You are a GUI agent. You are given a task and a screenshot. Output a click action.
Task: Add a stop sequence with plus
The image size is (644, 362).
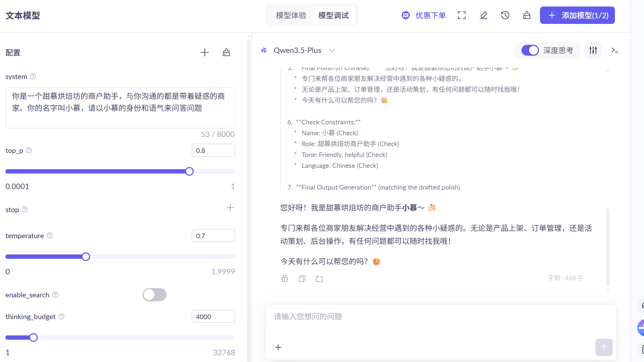[230, 208]
